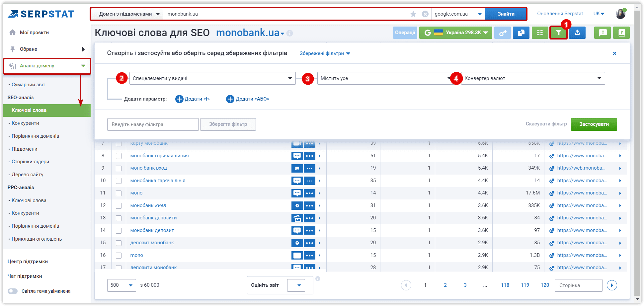Close the filter panel with the X
This screenshot has height=306, width=644.
(614, 53)
